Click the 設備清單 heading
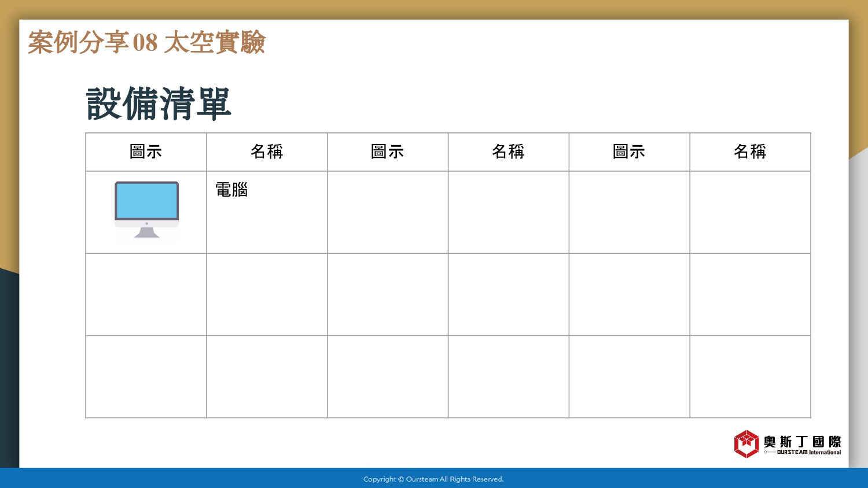The image size is (868, 488). (159, 104)
